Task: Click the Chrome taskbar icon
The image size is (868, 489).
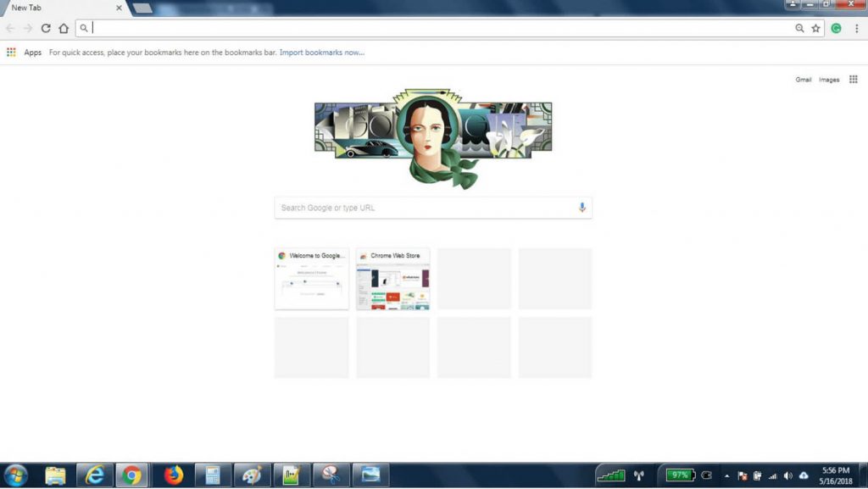Action: 131,475
